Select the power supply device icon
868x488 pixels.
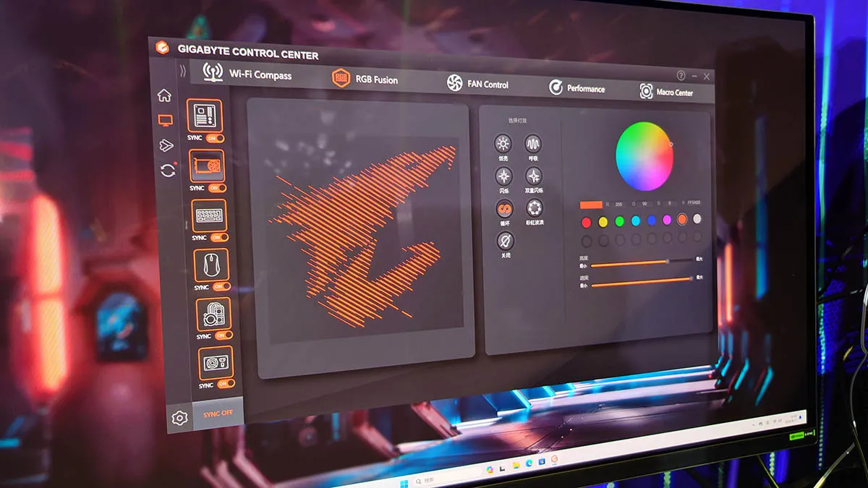pos(216,363)
